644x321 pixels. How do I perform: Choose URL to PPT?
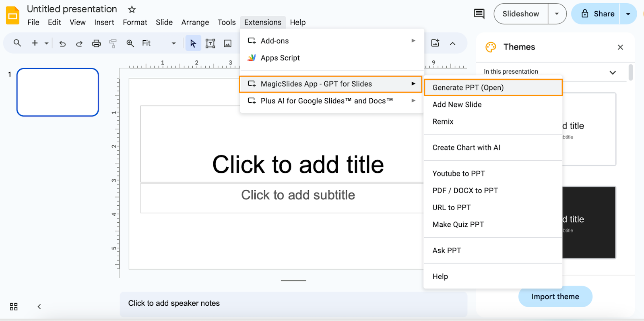(x=493, y=207)
